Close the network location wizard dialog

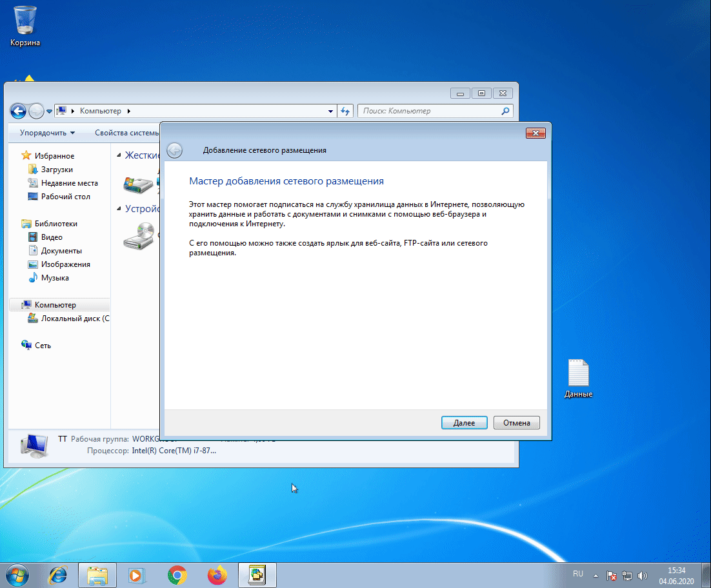point(536,133)
